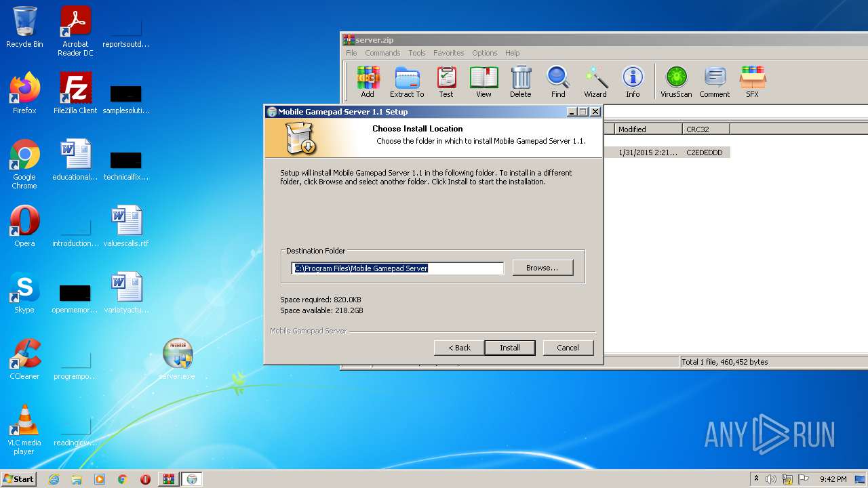
Task: Launch VLC media player shortcut
Action: click(x=24, y=430)
